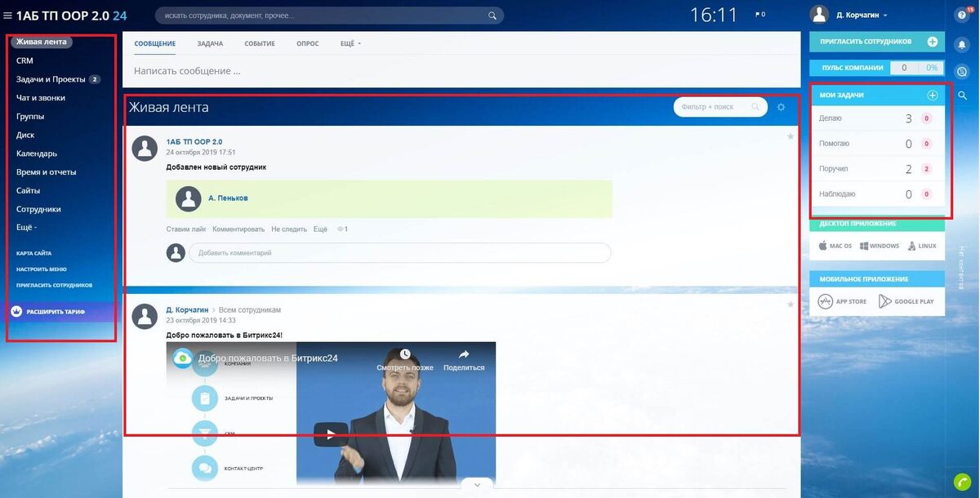Click the Настроить меню link

coord(42,269)
